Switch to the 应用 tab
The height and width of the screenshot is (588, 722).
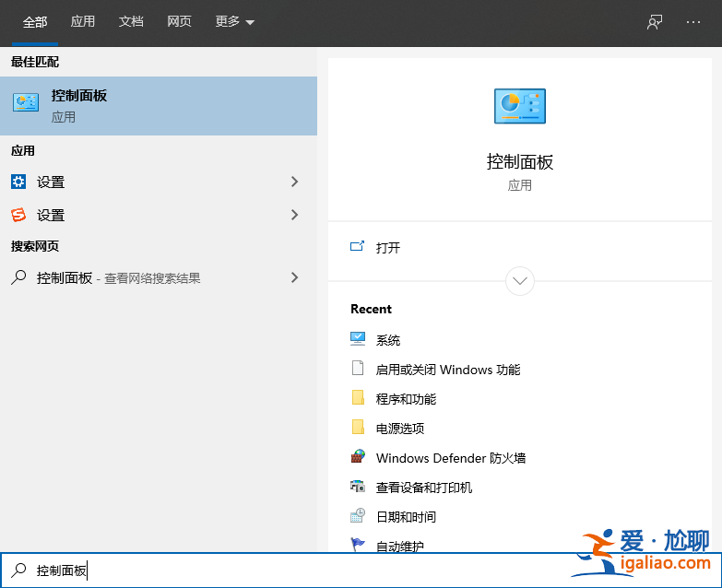[x=83, y=21]
